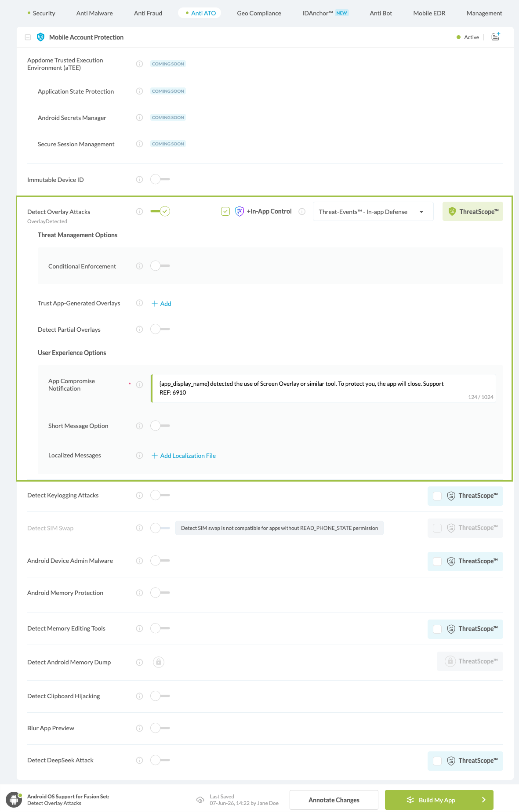Image resolution: width=519 pixels, height=812 pixels.
Task: Show info for Android Device Admin Malware
Action: (139, 561)
